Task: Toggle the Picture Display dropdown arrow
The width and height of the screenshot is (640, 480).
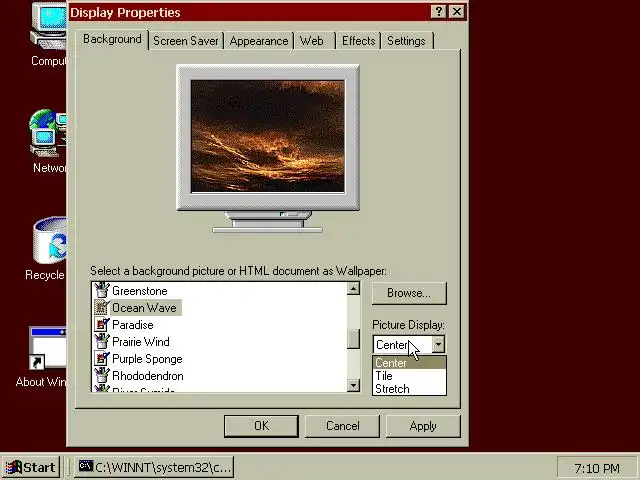Action: pos(438,344)
